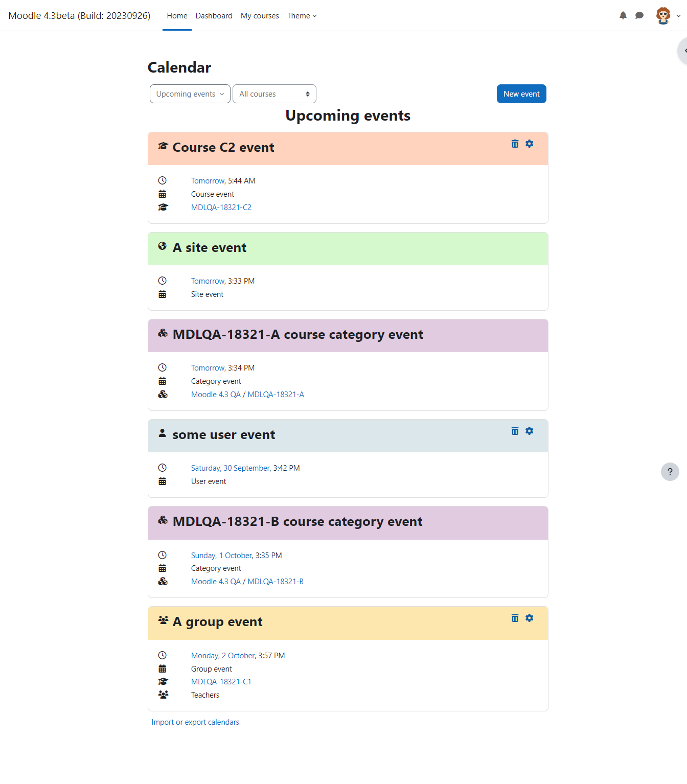Viewport: 687px width, 784px height.
Task: Expand the Upcoming events view dropdown
Action: pos(190,94)
